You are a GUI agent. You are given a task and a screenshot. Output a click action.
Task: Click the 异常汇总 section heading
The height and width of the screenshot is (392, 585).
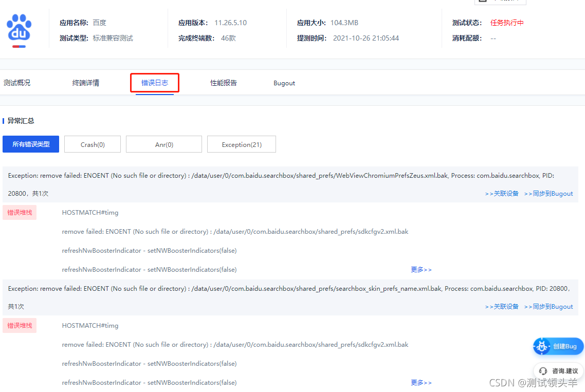pyautogui.click(x=21, y=121)
